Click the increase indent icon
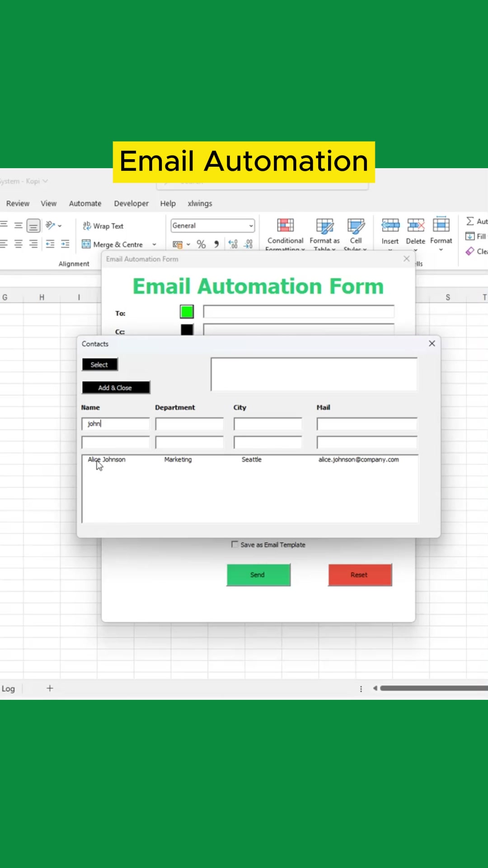The image size is (488, 868). 66,244
